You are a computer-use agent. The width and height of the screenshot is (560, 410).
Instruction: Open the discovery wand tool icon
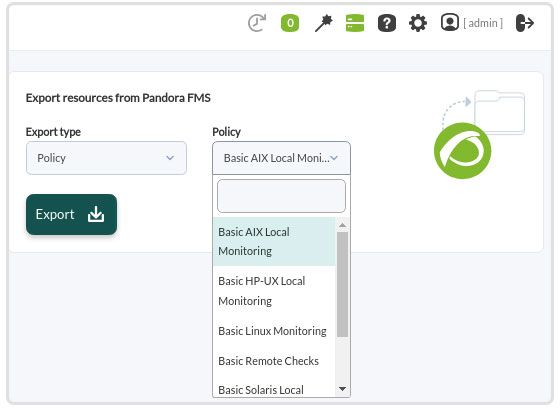coord(324,24)
